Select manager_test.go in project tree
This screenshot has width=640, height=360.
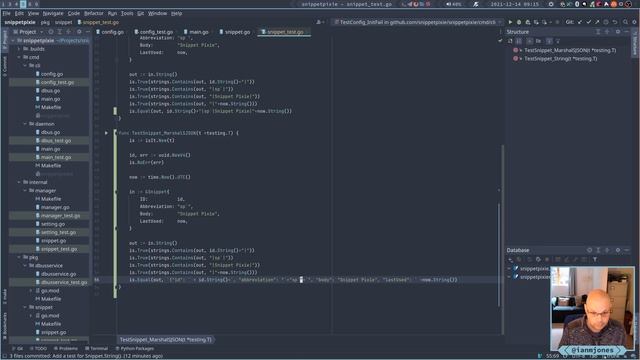pos(60,216)
